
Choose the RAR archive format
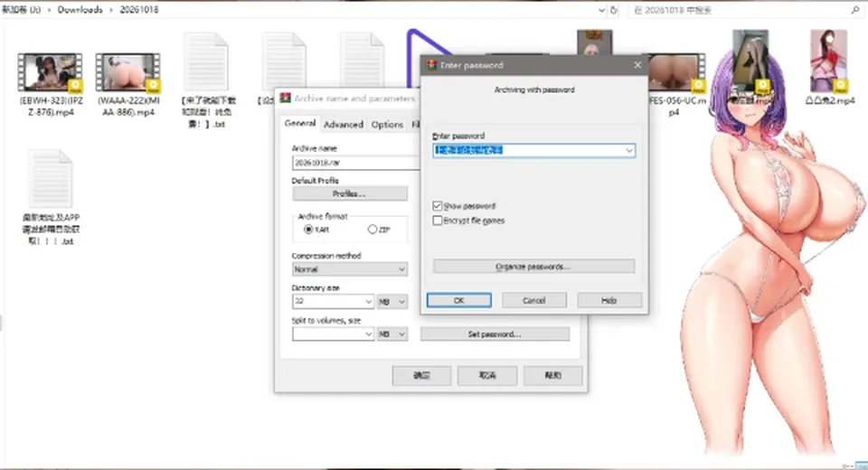coord(308,230)
